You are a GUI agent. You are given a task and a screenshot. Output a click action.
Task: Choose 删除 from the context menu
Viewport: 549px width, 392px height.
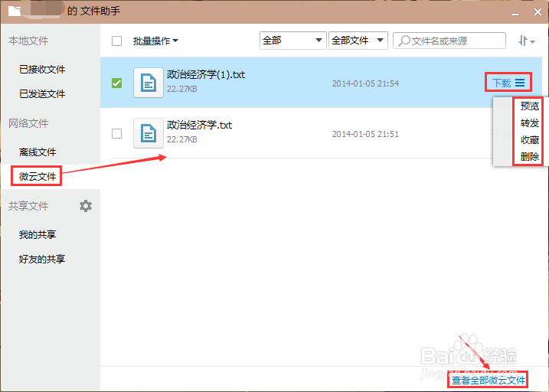(x=529, y=156)
